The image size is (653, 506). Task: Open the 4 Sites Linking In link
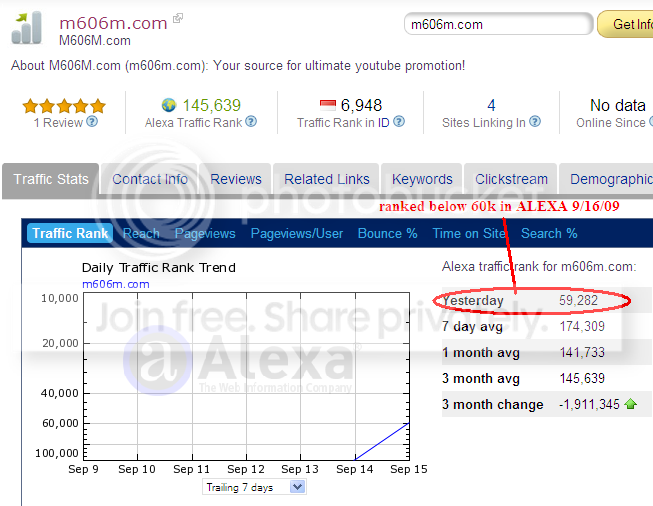point(491,105)
